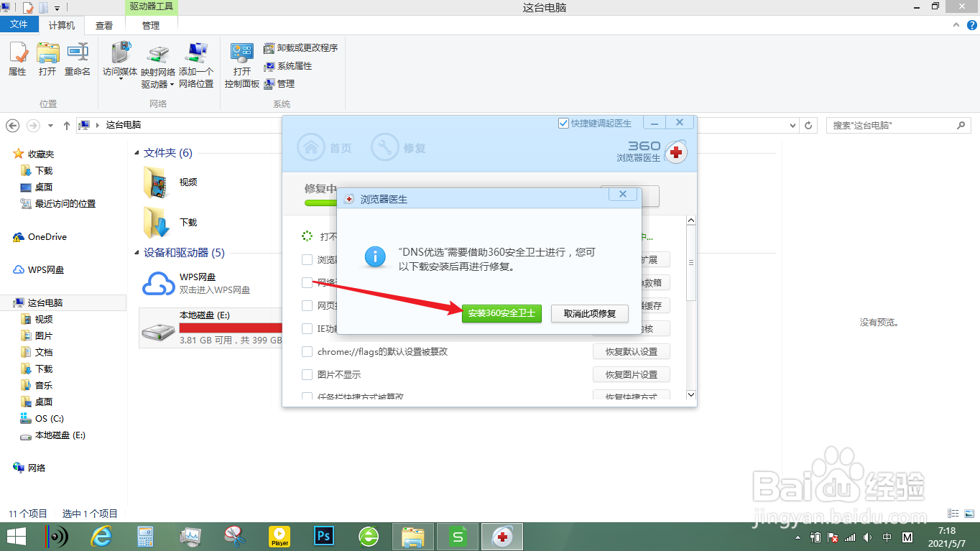Select the 视频 folder in the file list
The height and width of the screenshot is (551, 980).
171,182
